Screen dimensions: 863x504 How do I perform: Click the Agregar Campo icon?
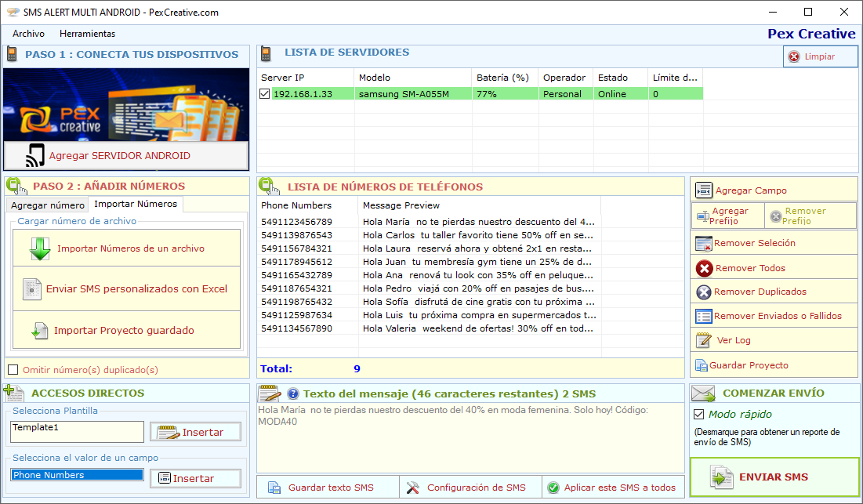click(703, 190)
